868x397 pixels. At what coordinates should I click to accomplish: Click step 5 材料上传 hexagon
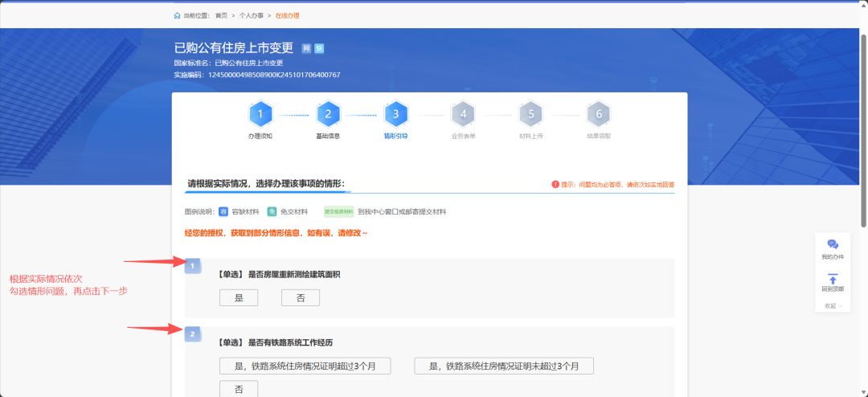[530, 115]
